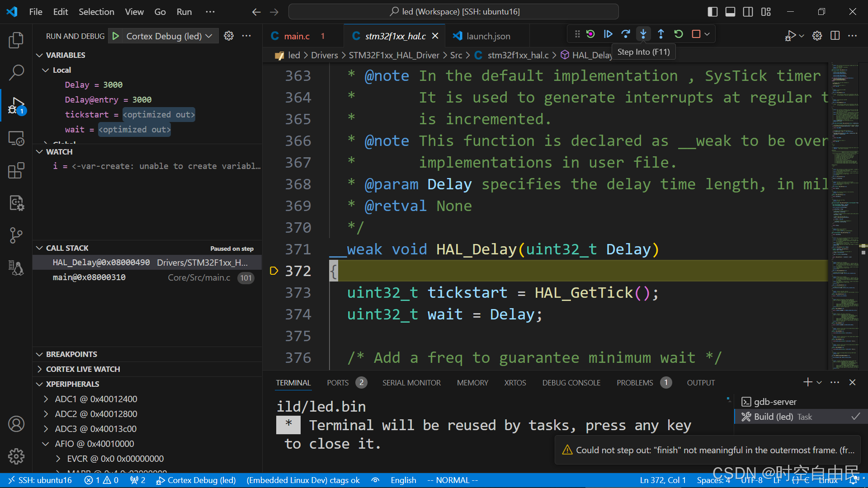Switch to the main.c editor tab
The height and width of the screenshot is (488, 868).
297,36
